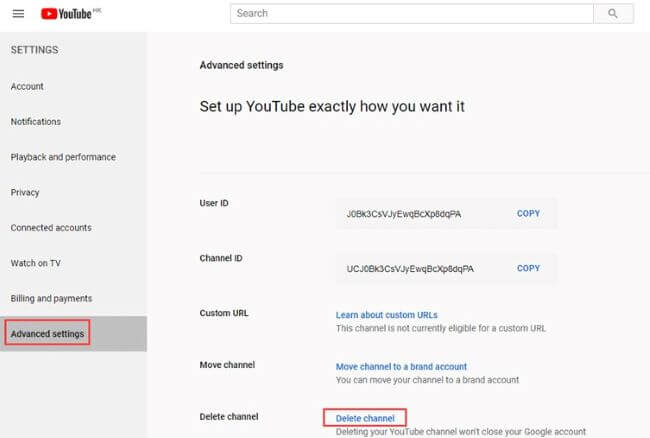650x438 pixels.
Task: Click 'You can move your channel' description
Action: [427, 380]
